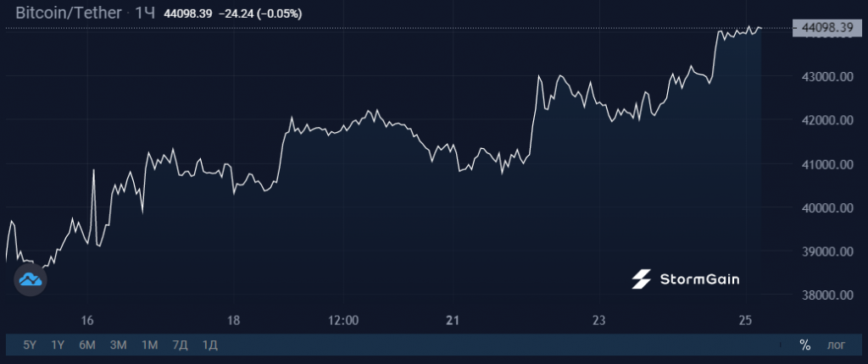Set the chart range to 3M
This screenshot has height=364, width=868.
pyautogui.click(x=118, y=345)
